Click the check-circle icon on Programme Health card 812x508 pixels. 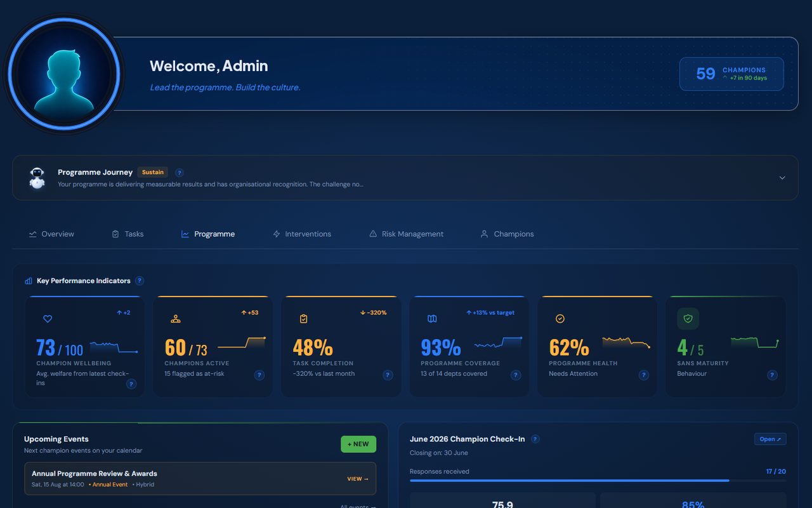pyautogui.click(x=560, y=319)
